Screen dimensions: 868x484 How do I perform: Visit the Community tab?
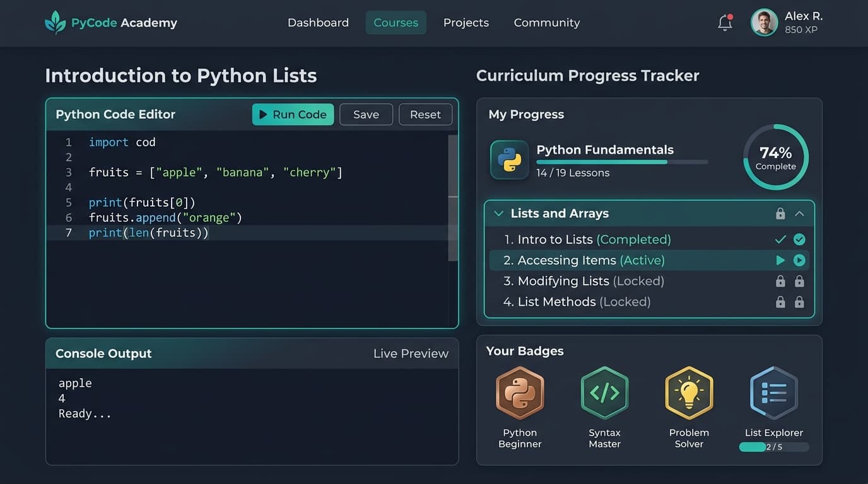[547, 23]
